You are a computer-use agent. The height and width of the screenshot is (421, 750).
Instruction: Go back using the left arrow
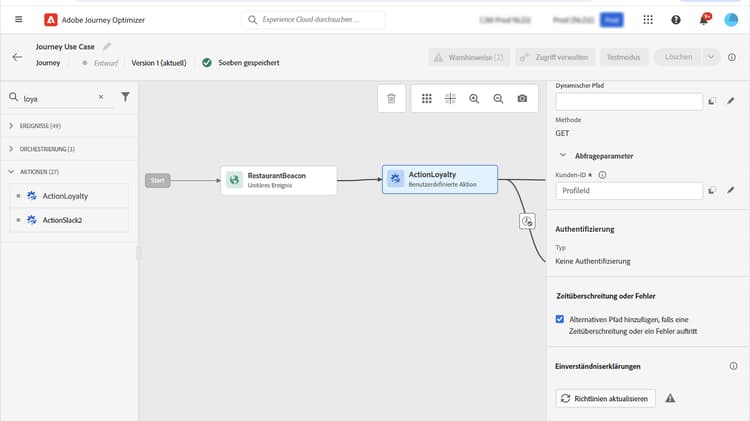17,57
